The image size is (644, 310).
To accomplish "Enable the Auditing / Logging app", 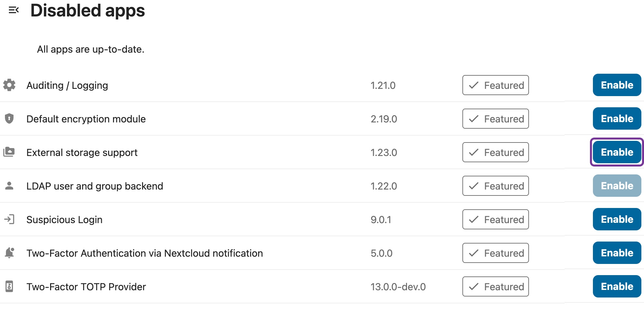I will [617, 85].
